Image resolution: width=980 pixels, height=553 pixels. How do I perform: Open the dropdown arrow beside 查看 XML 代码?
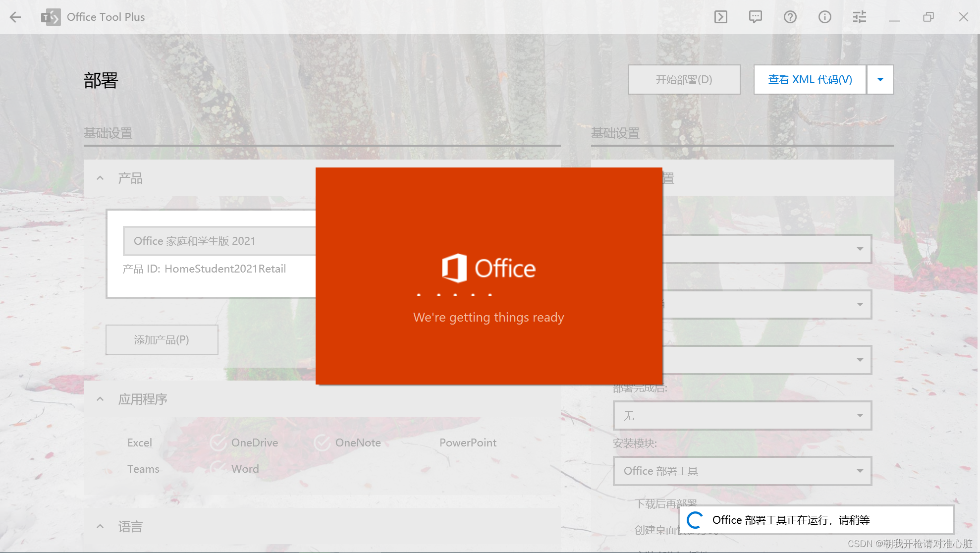880,79
